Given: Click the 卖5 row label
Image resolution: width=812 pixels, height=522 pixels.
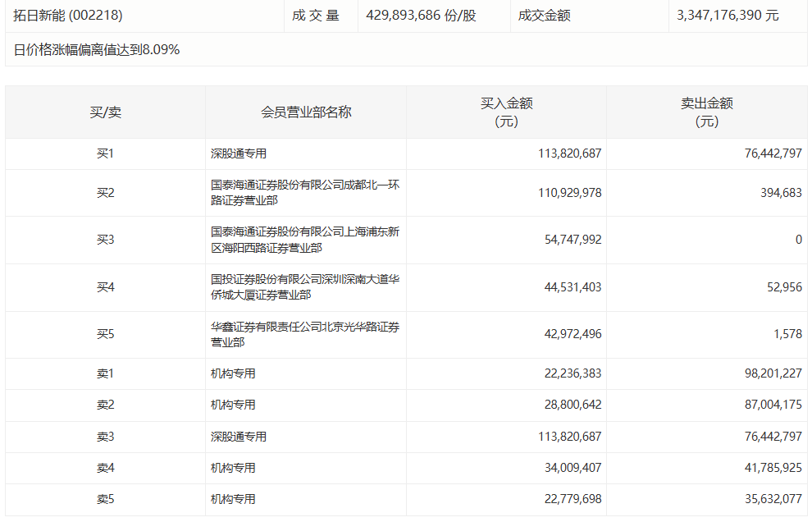Looking at the screenshot, I should click(x=105, y=499).
